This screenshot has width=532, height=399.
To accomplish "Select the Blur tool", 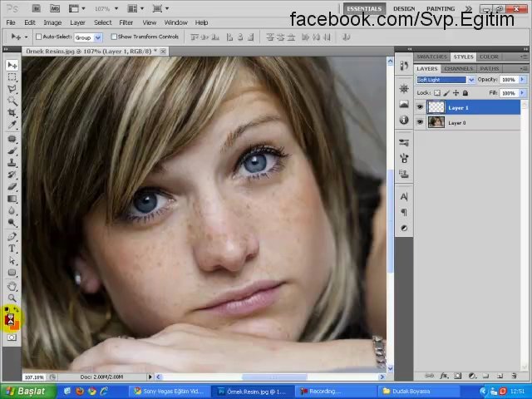I will click(12, 210).
